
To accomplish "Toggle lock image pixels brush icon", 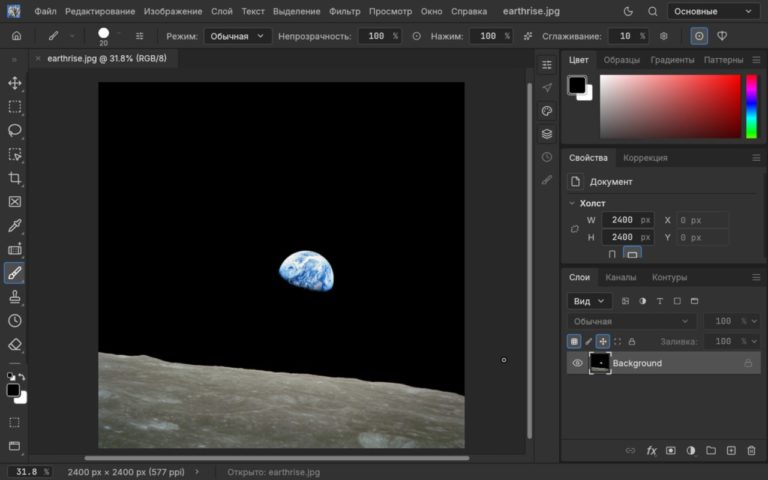I will pos(589,341).
